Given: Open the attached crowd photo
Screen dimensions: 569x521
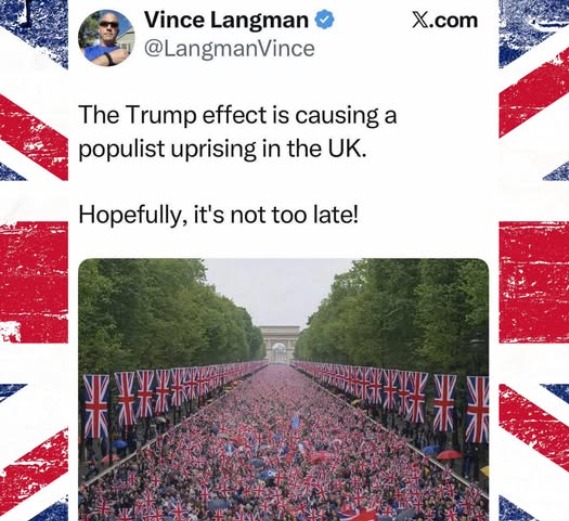Looking at the screenshot, I should [284, 390].
